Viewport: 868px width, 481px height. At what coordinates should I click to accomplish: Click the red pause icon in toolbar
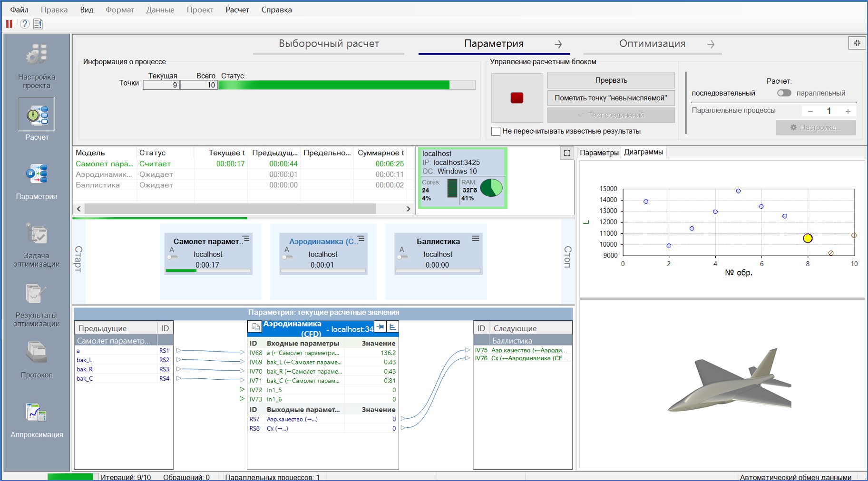[x=9, y=24]
